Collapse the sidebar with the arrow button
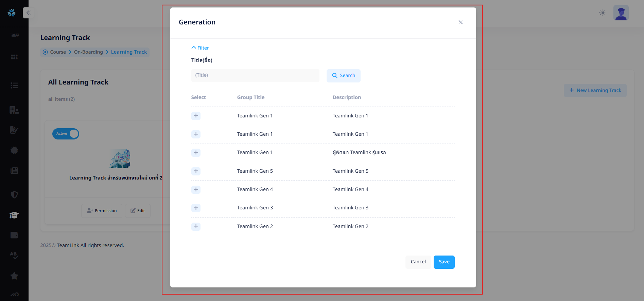This screenshot has width=644, height=301. pos(28,13)
